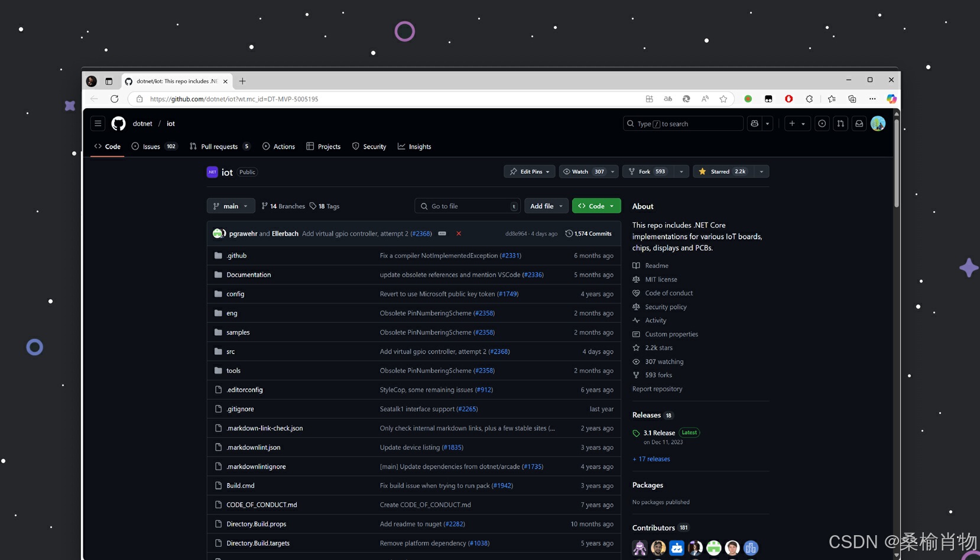This screenshot has width=980, height=560.
Task: Open the 1,574 Commits history view
Action: [x=589, y=233]
